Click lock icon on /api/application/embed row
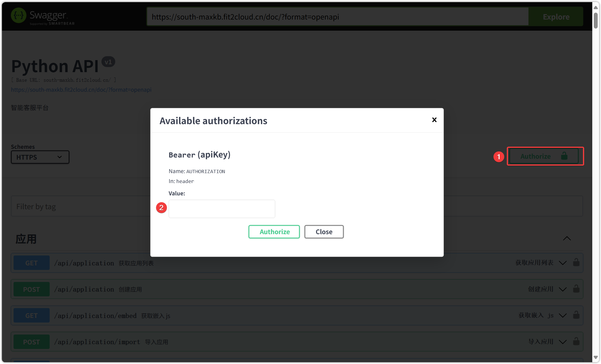 pos(576,315)
